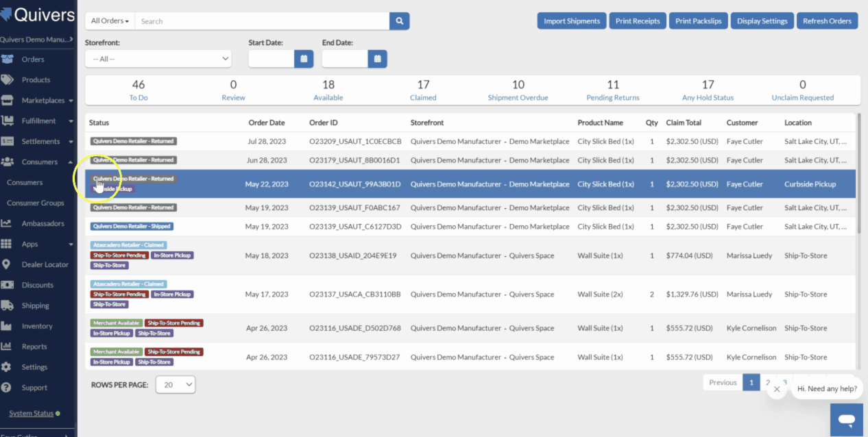Open the chat widget icon
868x437 pixels.
(847, 419)
